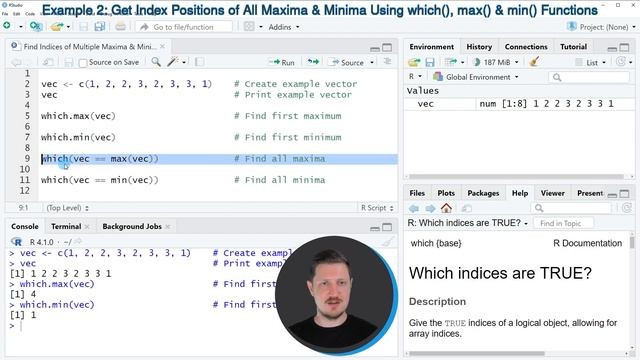640x360 pixels.
Task: Click the Source button
Action: click(347, 62)
